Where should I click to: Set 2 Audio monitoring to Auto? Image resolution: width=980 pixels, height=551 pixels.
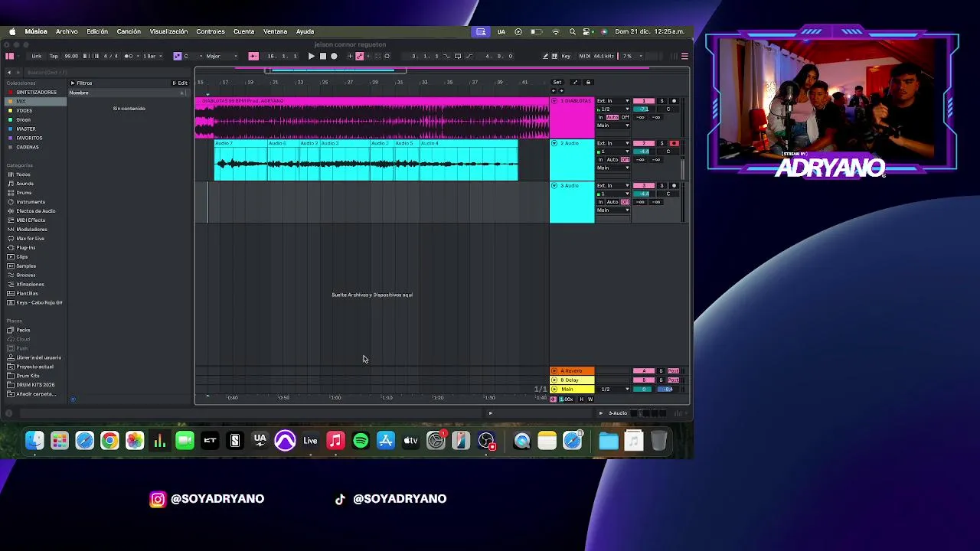(612, 159)
